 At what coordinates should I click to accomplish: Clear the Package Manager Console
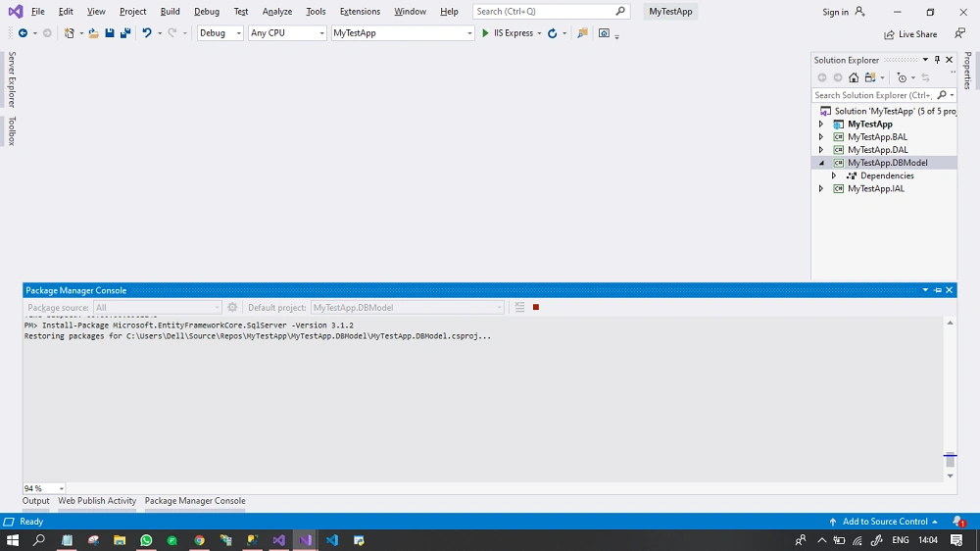click(x=520, y=307)
